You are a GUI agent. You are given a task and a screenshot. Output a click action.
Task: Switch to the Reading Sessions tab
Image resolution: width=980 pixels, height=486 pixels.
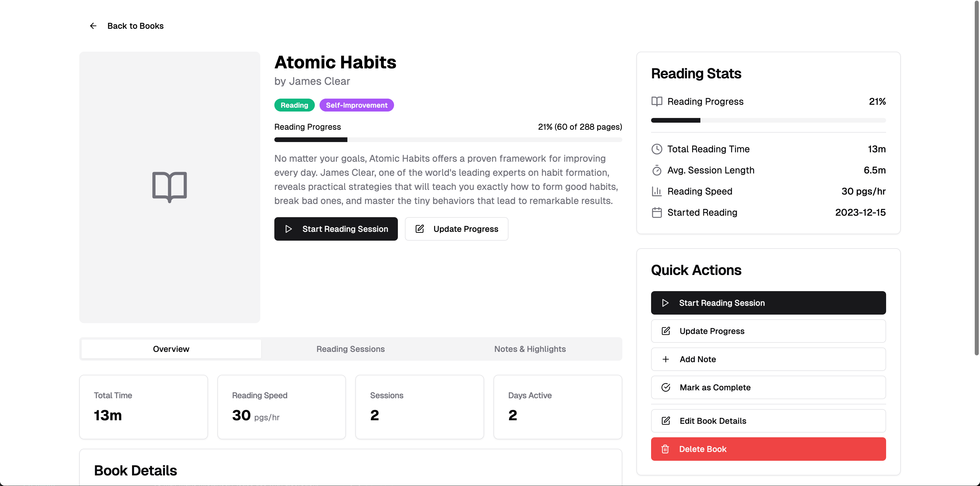350,349
